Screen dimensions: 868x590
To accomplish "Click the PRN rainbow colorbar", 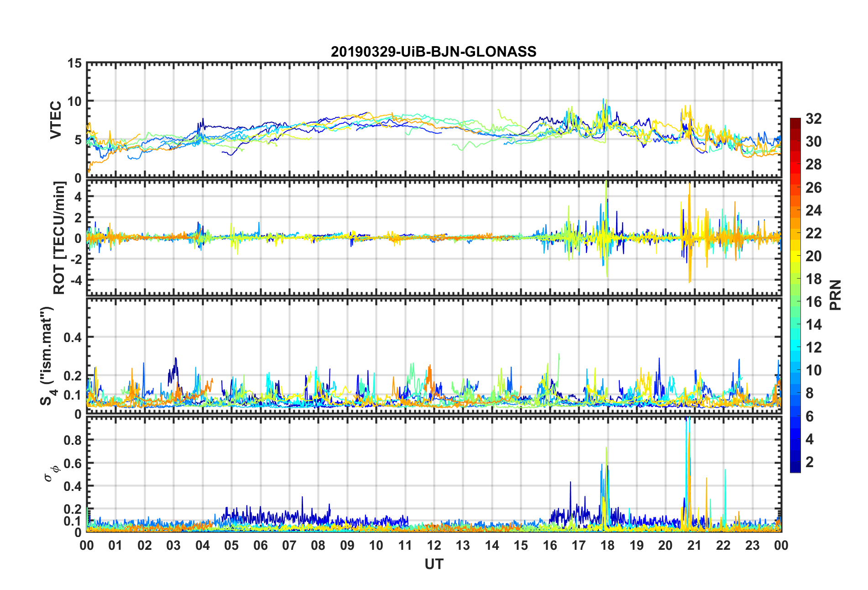I will [x=795, y=295].
